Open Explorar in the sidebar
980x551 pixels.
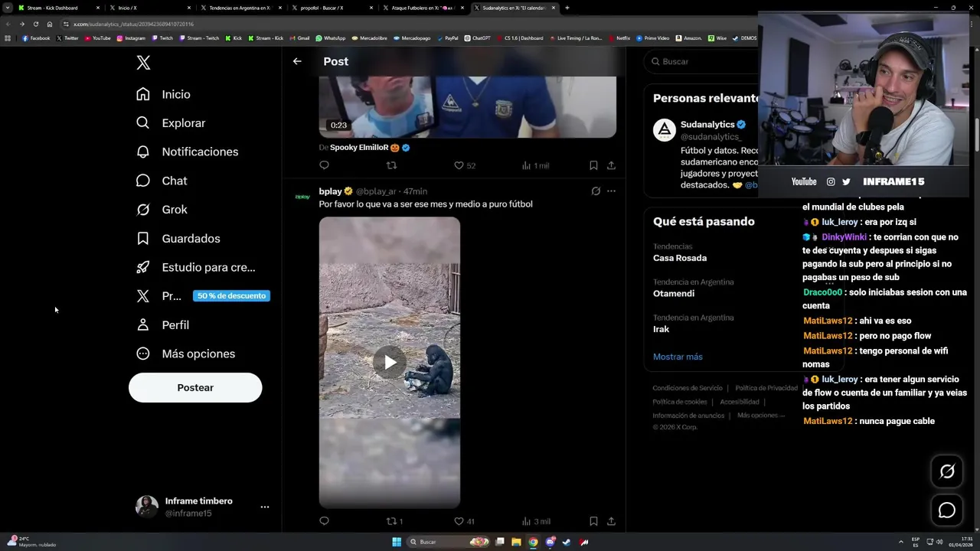tap(171, 123)
